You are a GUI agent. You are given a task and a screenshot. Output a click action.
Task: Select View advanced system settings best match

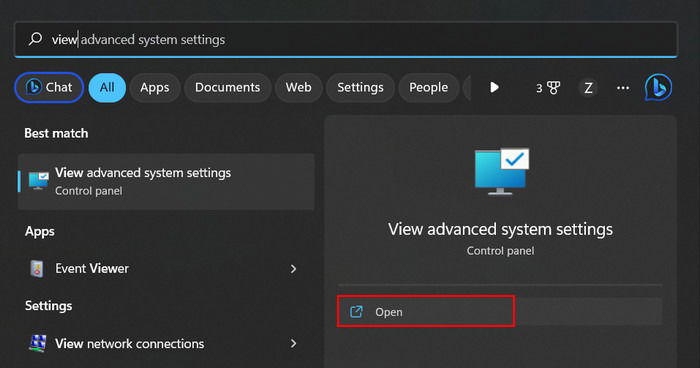[x=166, y=182]
